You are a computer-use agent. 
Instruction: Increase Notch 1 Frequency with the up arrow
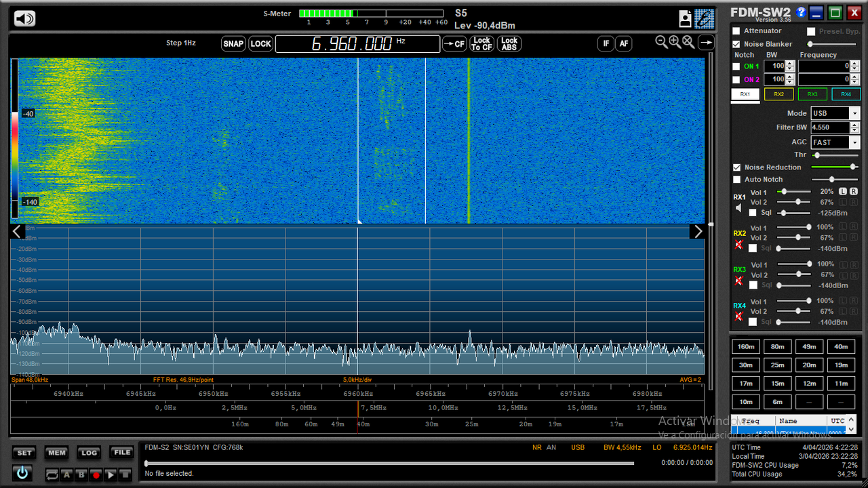[856, 64]
